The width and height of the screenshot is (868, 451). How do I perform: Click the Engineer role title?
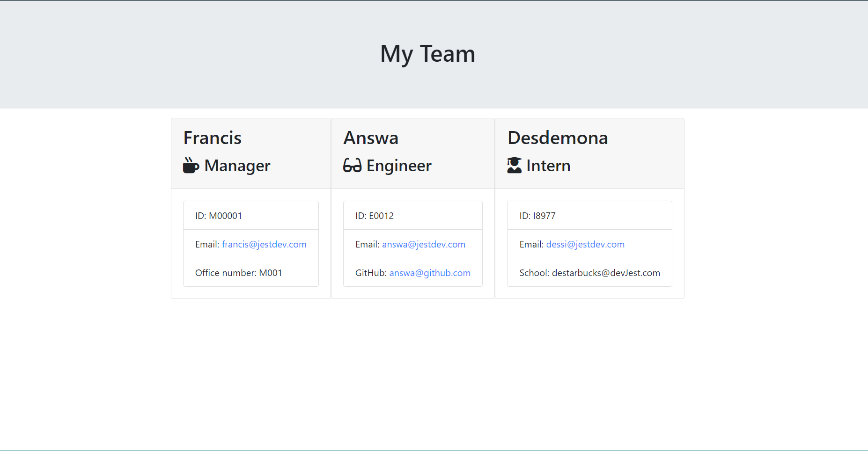click(399, 166)
